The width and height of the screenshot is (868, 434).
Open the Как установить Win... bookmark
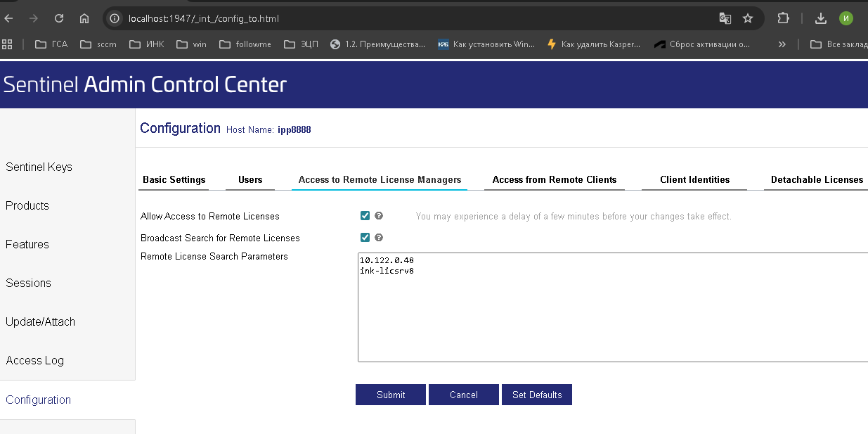point(486,44)
